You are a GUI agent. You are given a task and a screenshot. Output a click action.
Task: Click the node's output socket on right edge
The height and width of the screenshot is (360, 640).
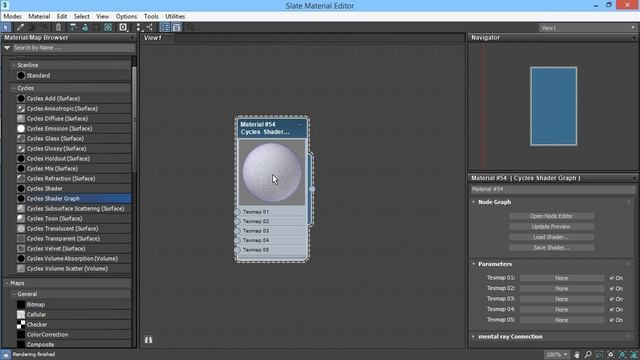(312, 189)
